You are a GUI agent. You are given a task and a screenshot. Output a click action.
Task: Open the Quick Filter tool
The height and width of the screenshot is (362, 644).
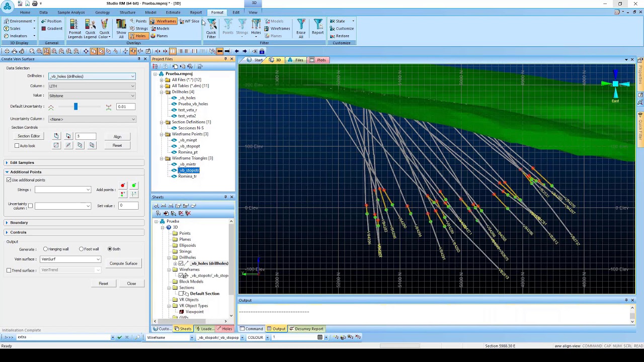tap(211, 28)
